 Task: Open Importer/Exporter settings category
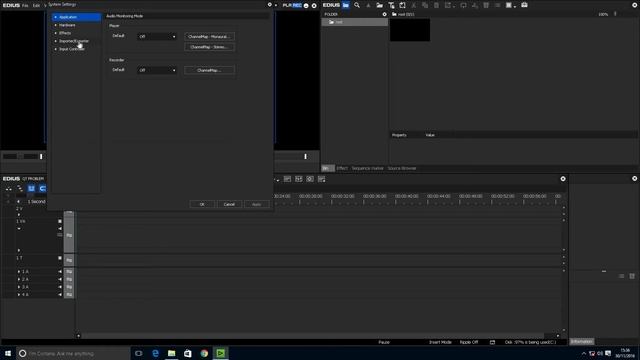point(74,41)
